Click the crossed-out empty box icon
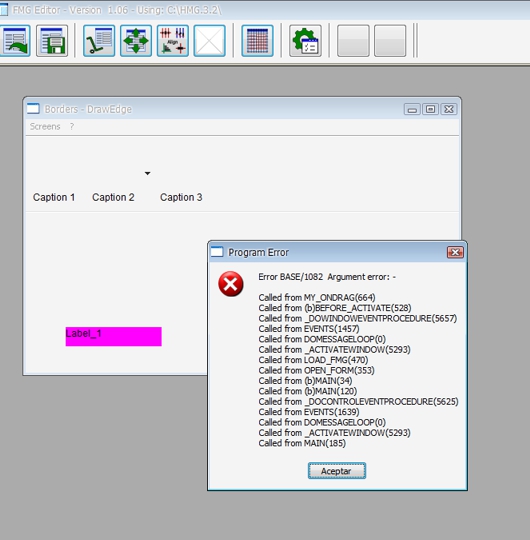Viewport: 530px width, 540px height. tap(210, 41)
